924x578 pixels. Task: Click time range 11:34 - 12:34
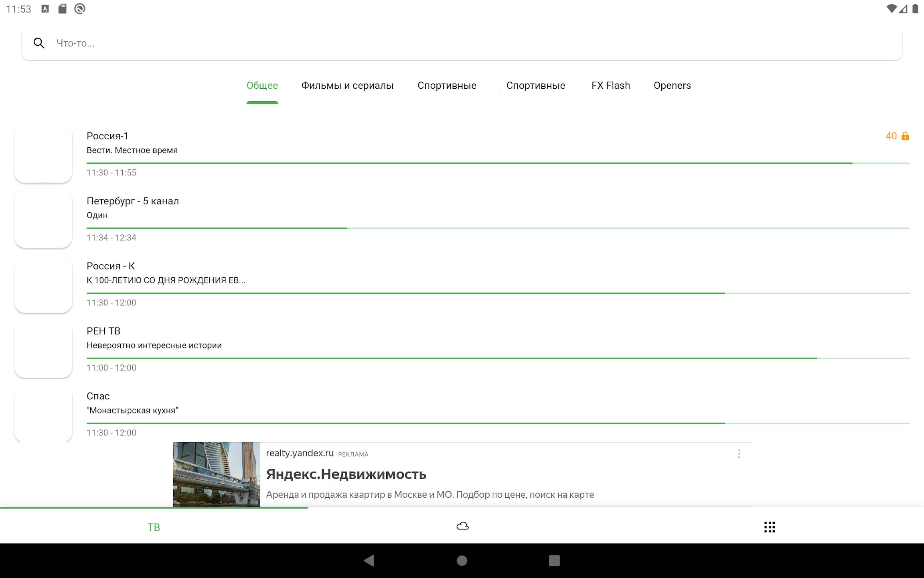tap(111, 238)
